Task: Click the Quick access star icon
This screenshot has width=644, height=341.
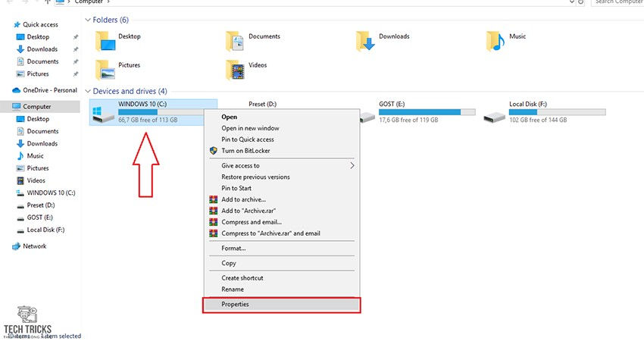Action: click(17, 25)
